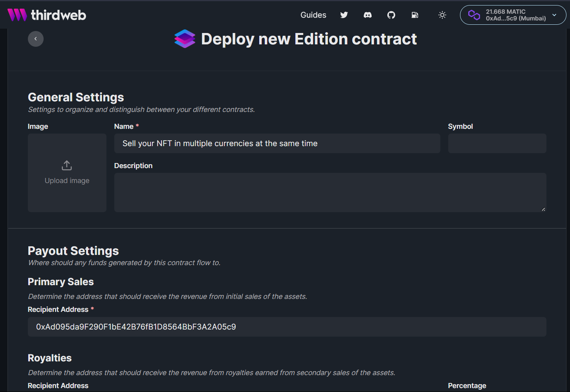The image size is (570, 392).
Task: Select the Primary Sales recipient address field
Action: click(x=286, y=327)
